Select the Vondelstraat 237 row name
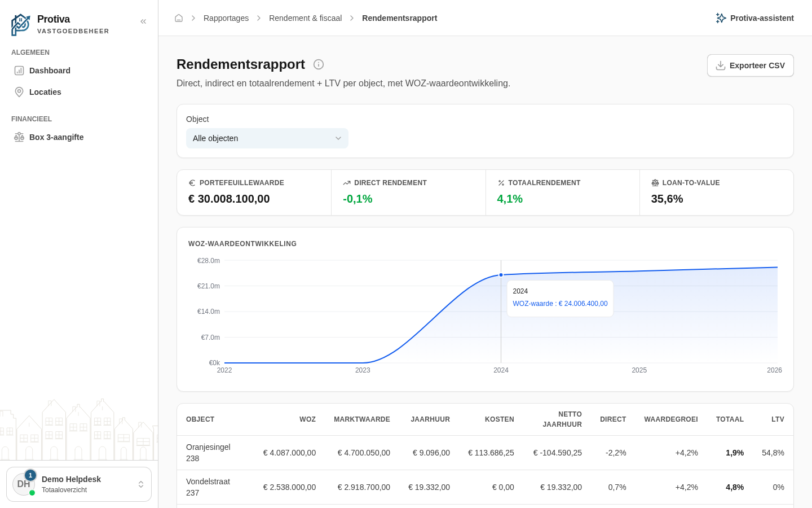Screen dimensions: 812x508 (208, 487)
